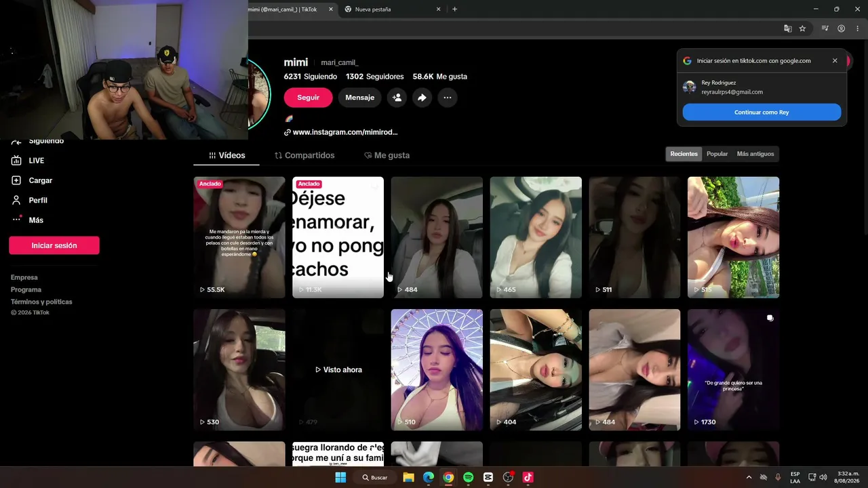Open CapCut from the taskbar
The width and height of the screenshot is (868, 488).
[x=488, y=477]
